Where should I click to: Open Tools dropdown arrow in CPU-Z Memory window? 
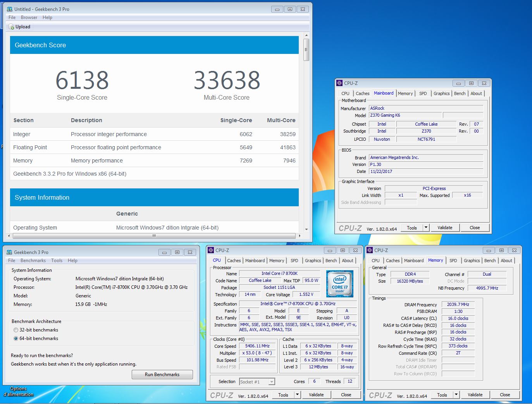pos(456,395)
